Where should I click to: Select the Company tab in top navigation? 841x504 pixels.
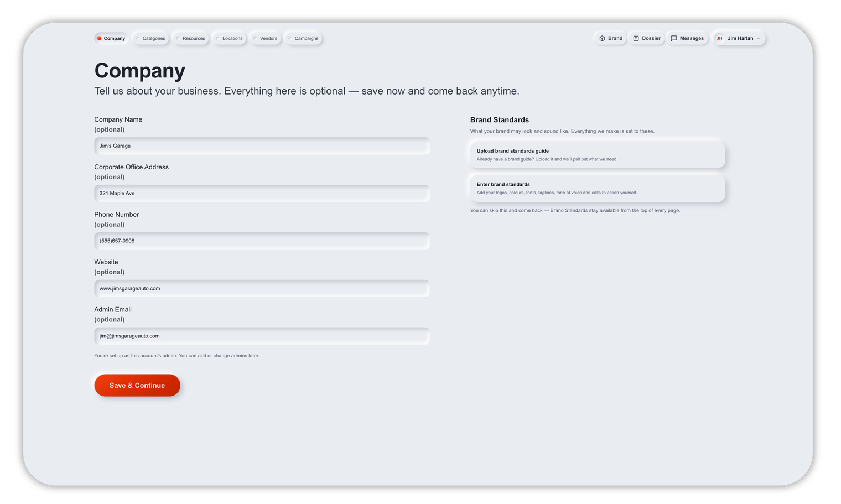click(111, 39)
